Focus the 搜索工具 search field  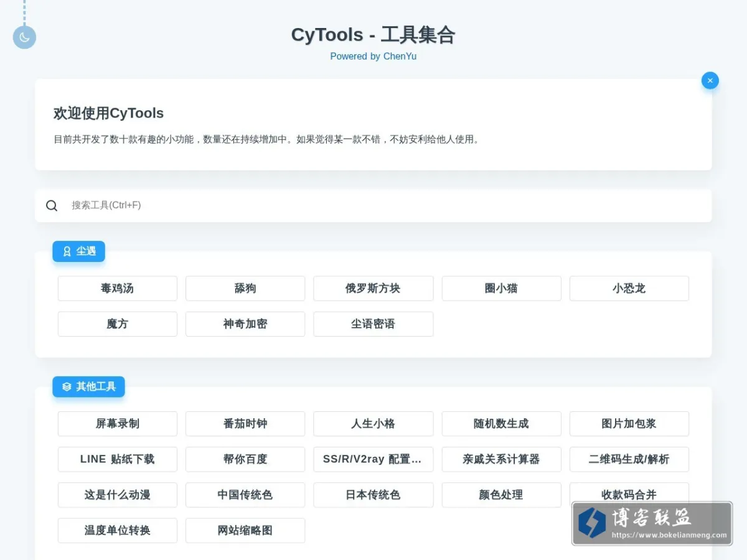pyautogui.click(x=374, y=205)
